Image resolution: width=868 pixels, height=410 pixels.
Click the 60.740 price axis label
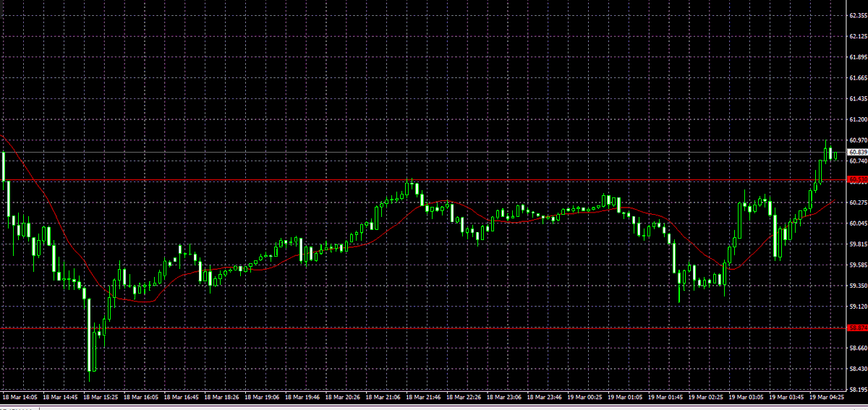tap(858, 161)
